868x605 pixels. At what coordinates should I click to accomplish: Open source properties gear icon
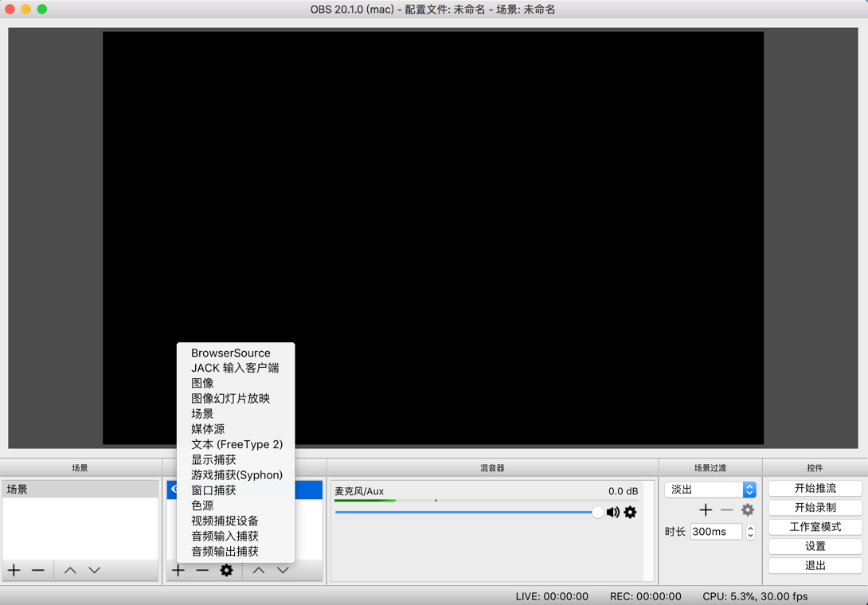[226, 570]
